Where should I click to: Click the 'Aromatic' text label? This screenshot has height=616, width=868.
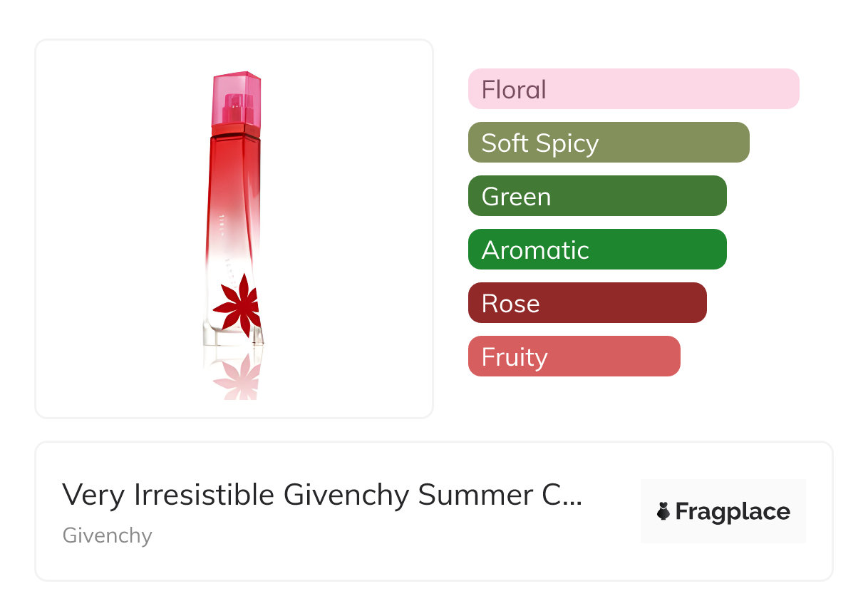click(x=535, y=250)
